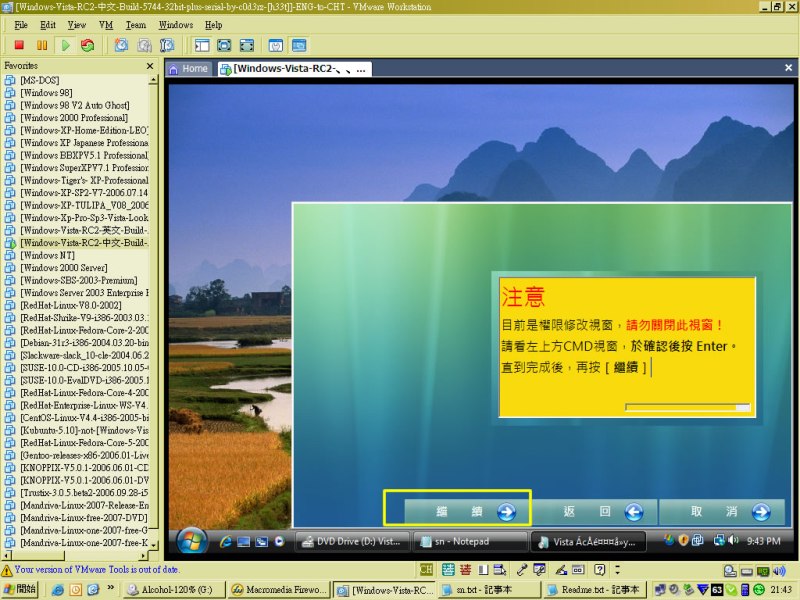Click the host Start (開始) button
The width and height of the screenshot is (800, 600).
click(x=20, y=589)
